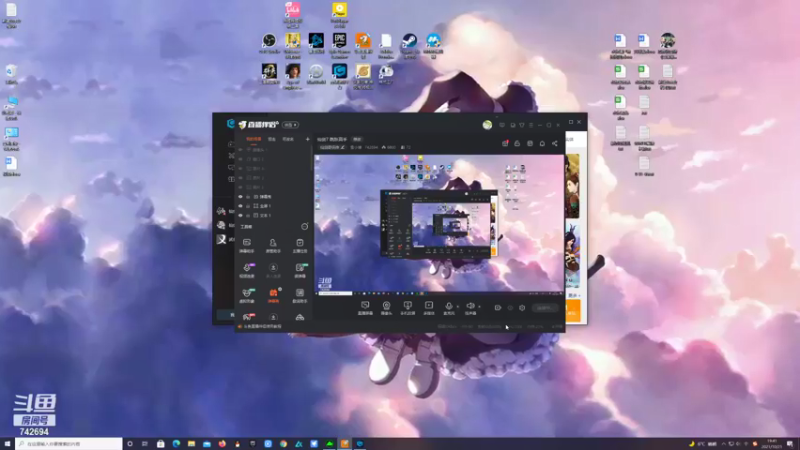Click the gift icon with the red dot

[x=505, y=143]
